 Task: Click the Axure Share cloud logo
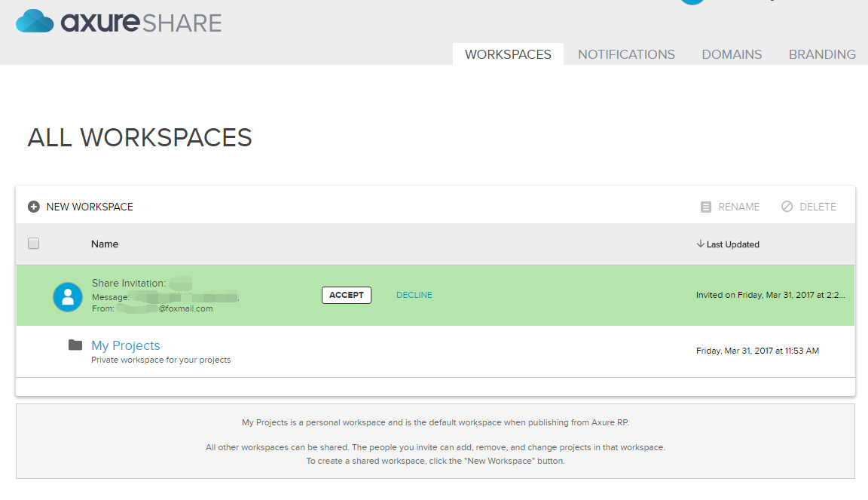[35, 21]
